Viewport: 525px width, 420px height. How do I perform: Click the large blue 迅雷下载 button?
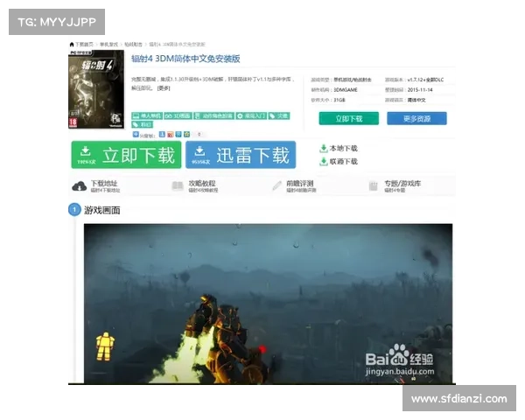point(241,155)
